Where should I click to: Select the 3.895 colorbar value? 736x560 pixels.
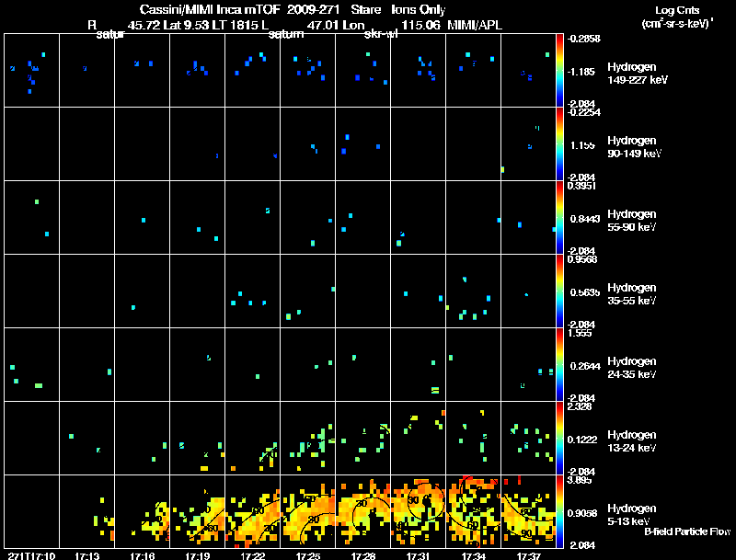[x=580, y=480]
